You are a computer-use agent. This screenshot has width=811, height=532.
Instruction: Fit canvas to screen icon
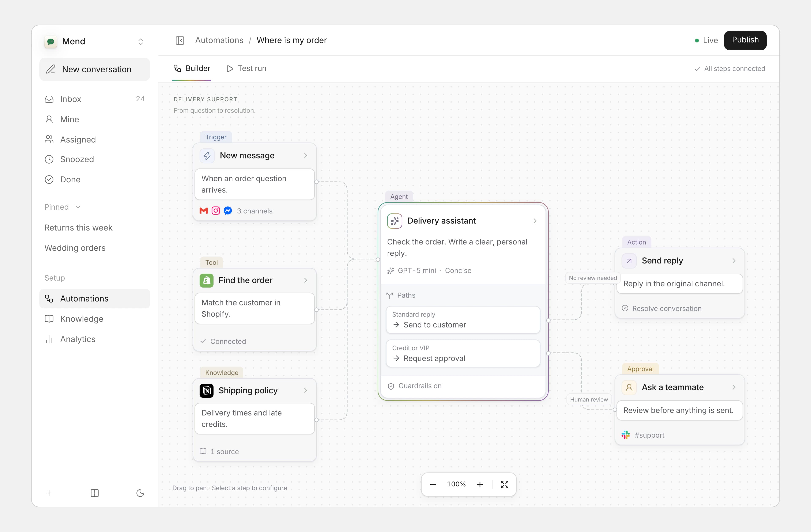(504, 484)
